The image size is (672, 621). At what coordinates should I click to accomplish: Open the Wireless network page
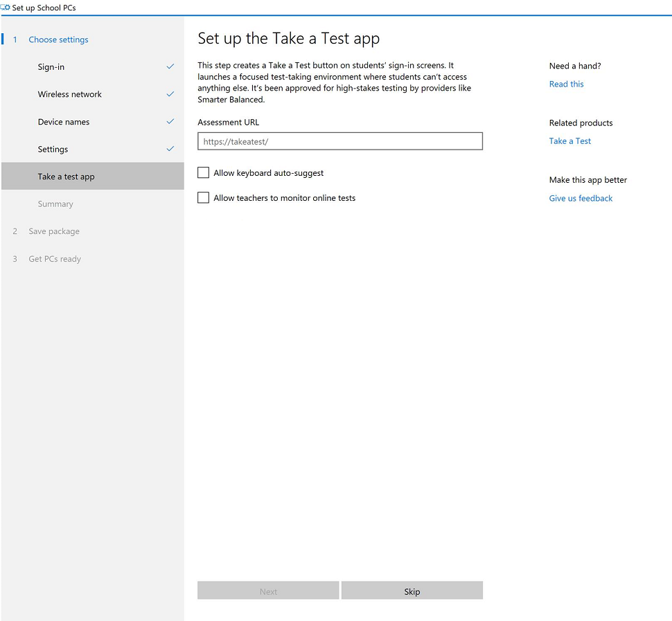coord(70,94)
